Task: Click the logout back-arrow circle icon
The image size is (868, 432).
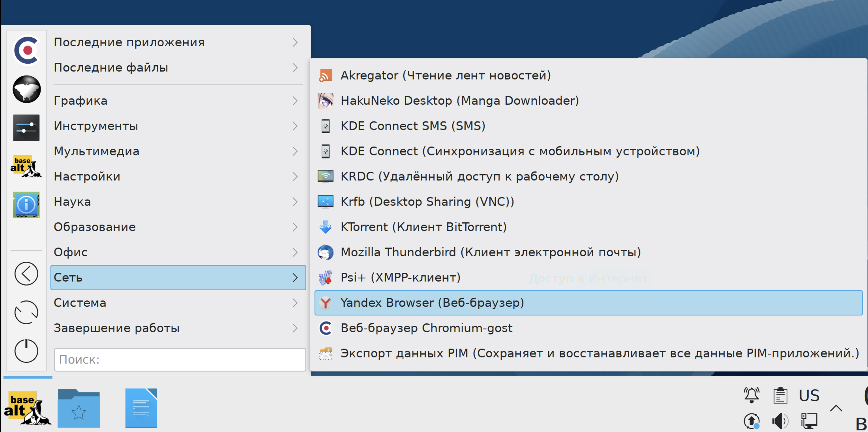Action: pyautogui.click(x=26, y=274)
